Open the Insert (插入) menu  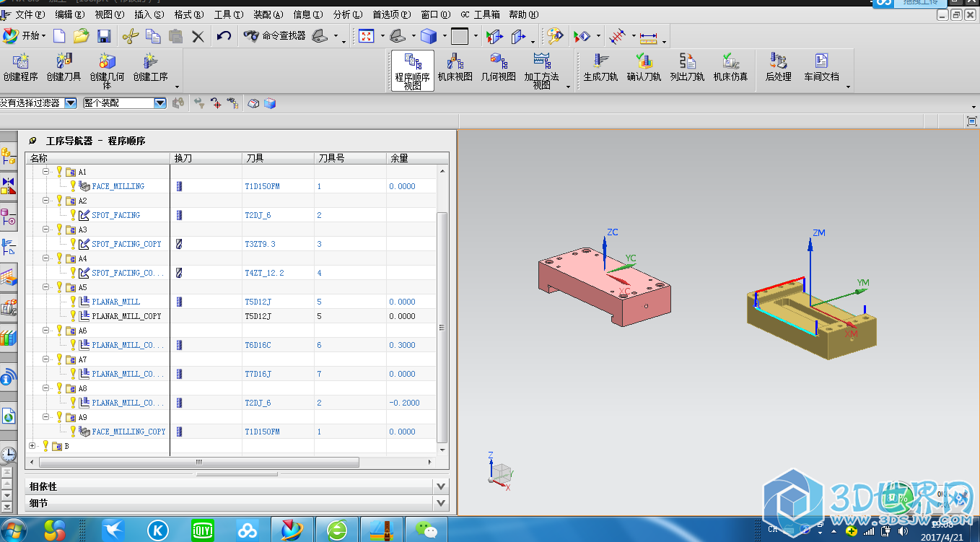point(149,14)
